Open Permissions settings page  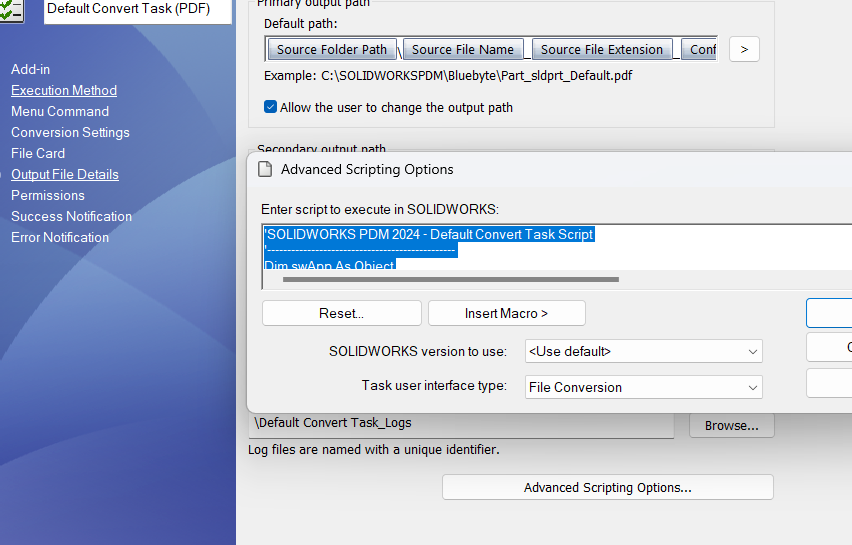coord(48,196)
